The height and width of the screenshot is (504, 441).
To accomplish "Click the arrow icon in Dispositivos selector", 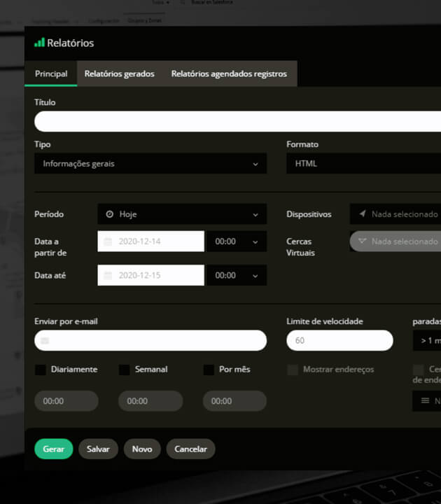I will (x=363, y=214).
